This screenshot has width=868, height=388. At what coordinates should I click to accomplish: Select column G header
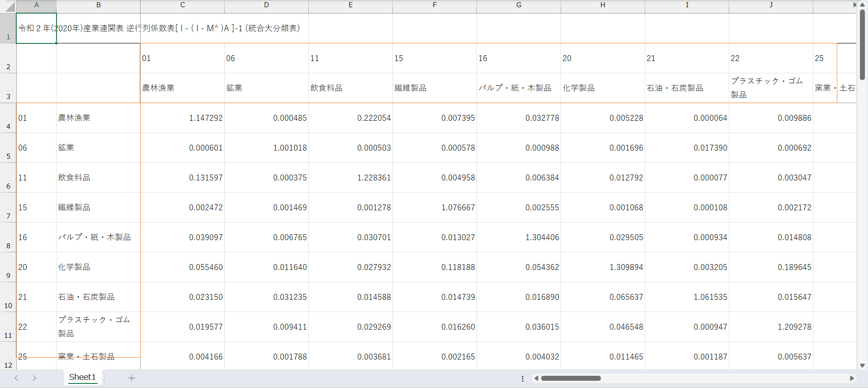(519, 5)
